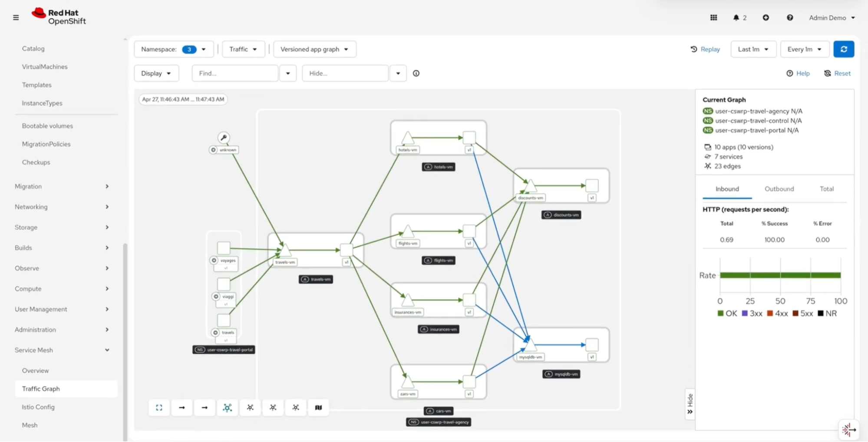
Task: Open the Versioned app graph dropdown
Action: (314, 49)
